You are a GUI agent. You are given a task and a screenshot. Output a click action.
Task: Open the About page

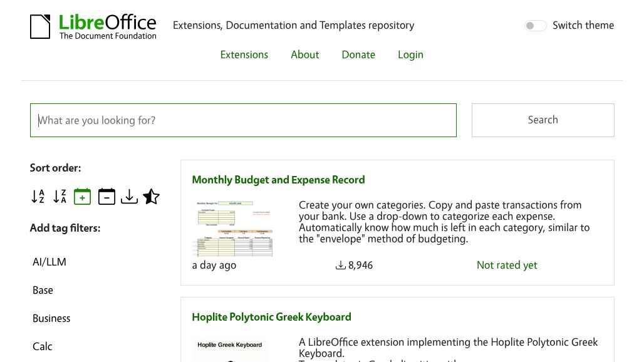304,54
